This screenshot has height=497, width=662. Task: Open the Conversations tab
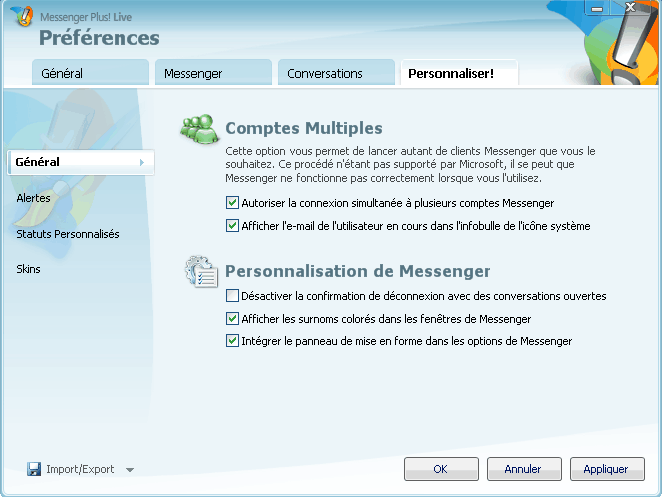tap(336, 73)
